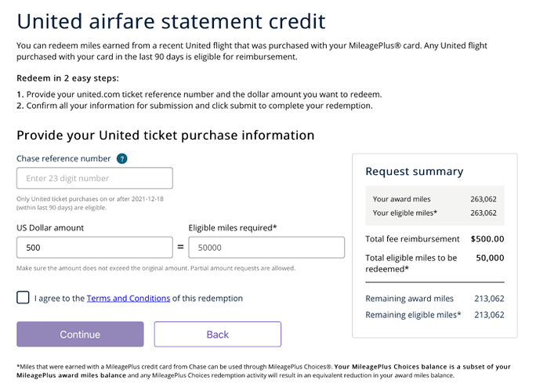Click the Your award miles label

coord(401,199)
